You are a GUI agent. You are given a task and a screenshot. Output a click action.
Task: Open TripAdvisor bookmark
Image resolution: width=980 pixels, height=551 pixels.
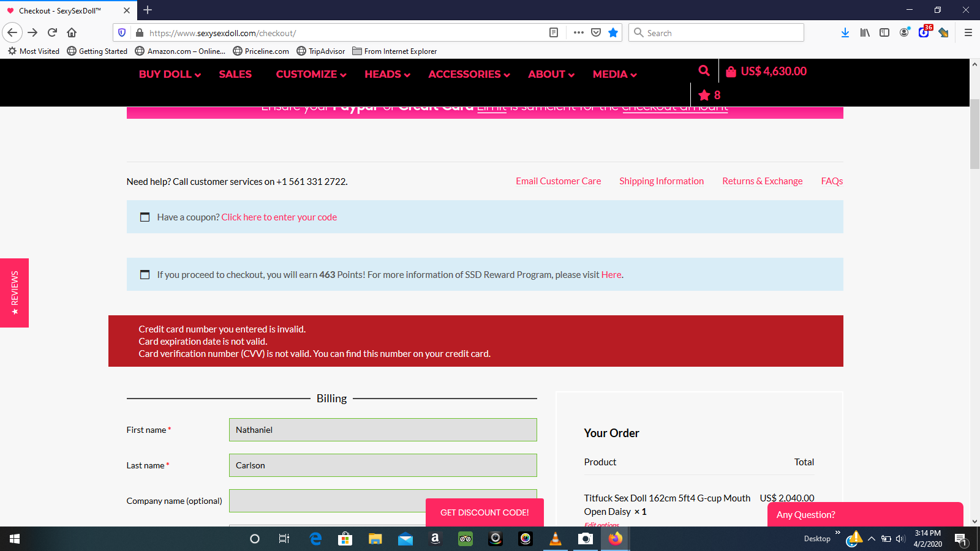(x=320, y=51)
